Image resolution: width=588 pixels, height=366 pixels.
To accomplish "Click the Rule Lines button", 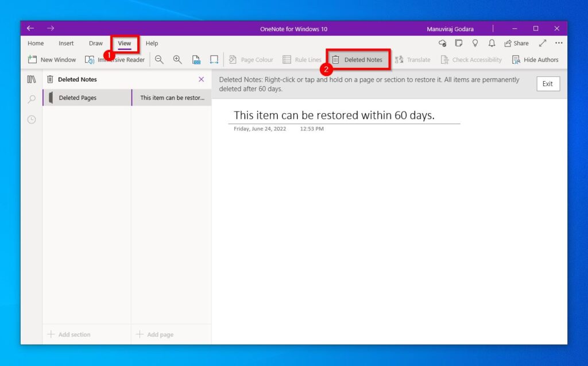I will tap(302, 60).
